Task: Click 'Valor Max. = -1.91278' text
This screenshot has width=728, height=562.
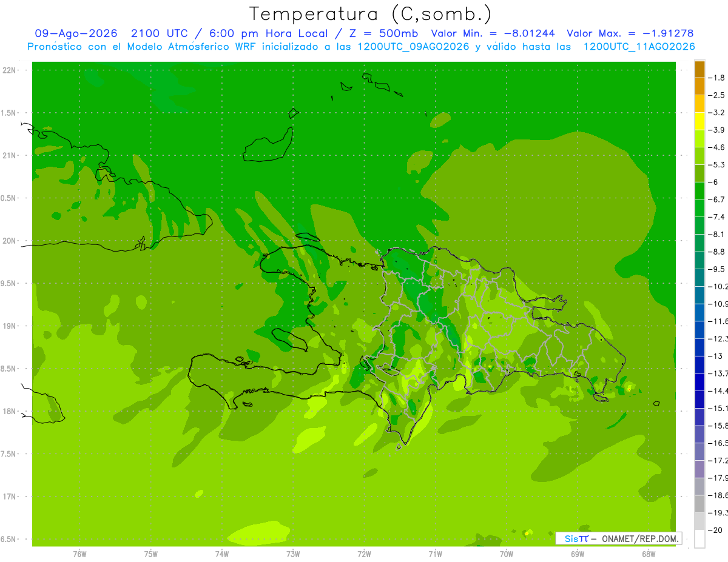Action: (630, 33)
